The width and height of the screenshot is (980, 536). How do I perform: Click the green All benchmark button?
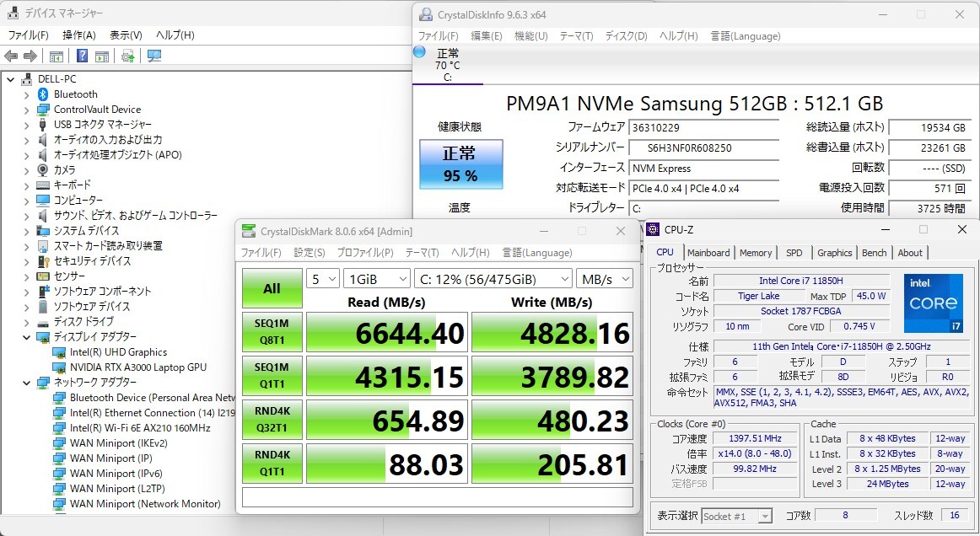272,288
